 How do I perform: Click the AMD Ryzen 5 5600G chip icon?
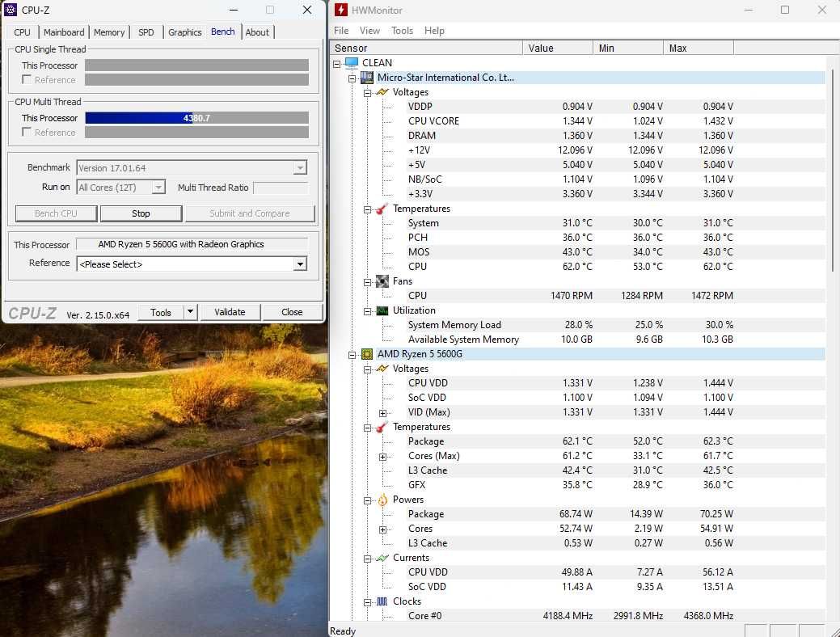[367, 354]
